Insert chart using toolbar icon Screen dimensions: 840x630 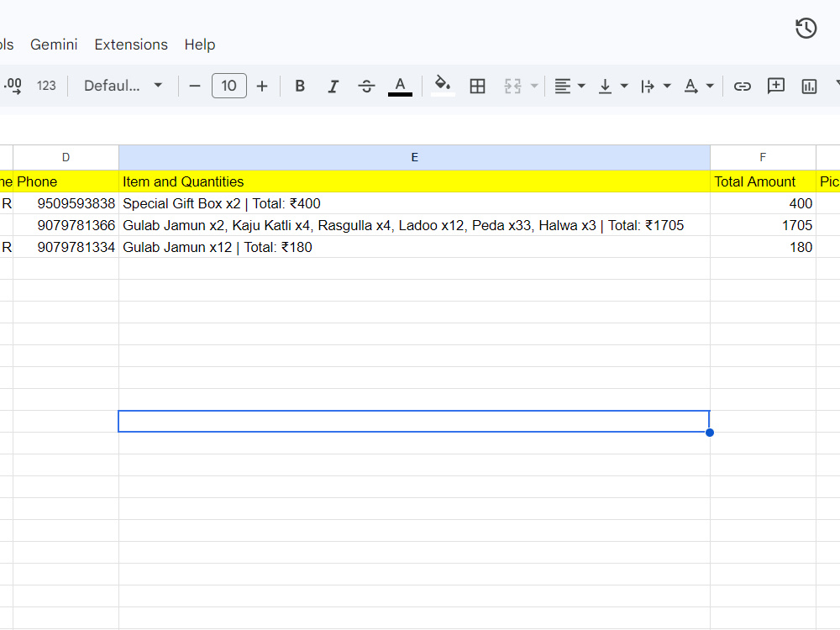809,86
